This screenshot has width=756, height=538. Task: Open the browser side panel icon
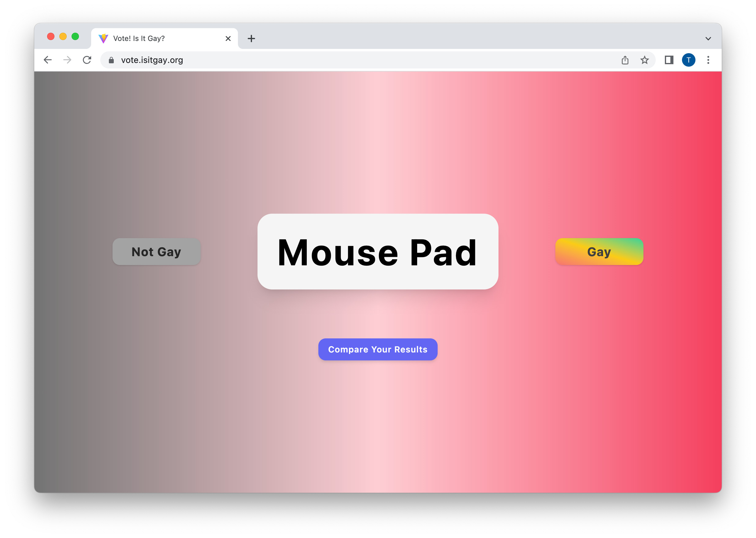tap(669, 60)
